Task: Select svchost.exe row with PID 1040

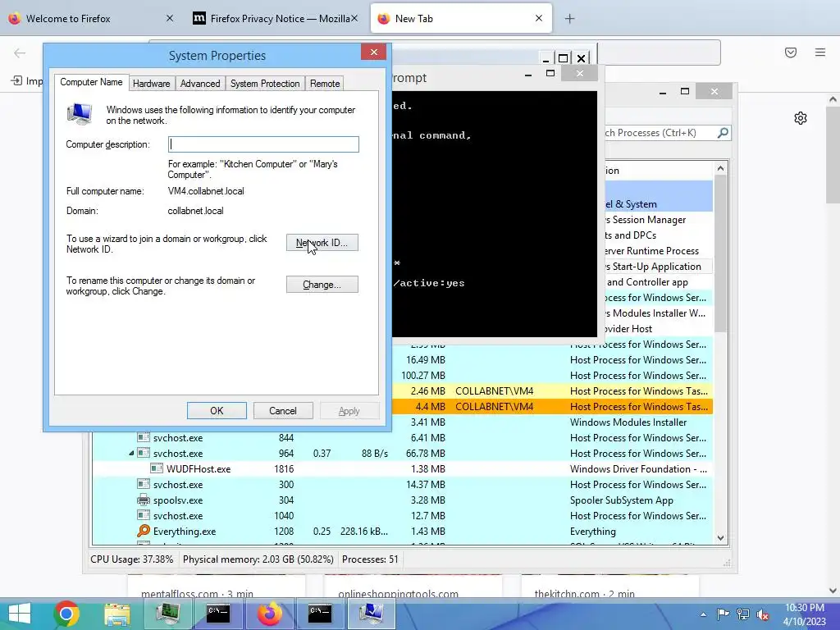Action: coord(402,516)
